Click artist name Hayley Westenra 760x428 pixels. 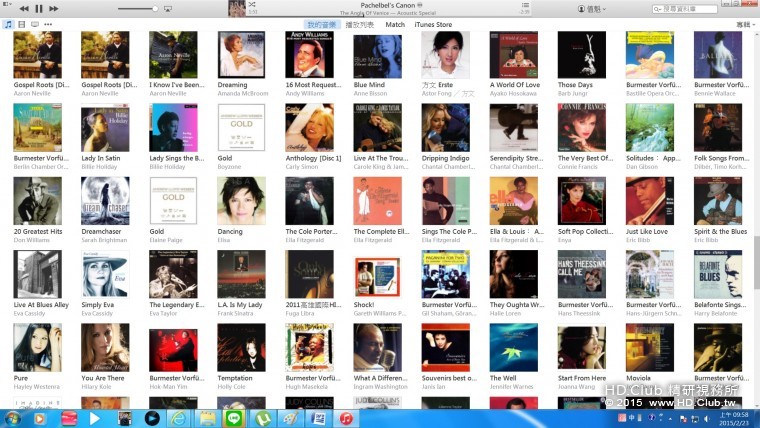(37, 387)
